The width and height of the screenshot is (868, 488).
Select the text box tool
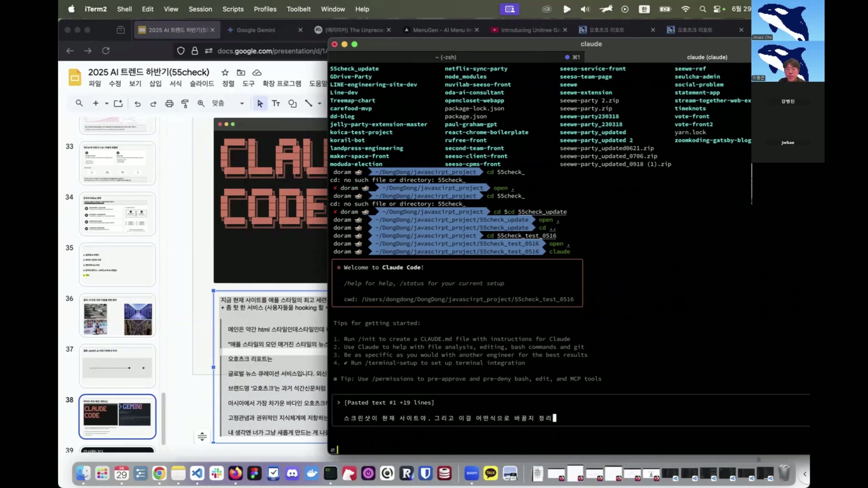point(276,103)
